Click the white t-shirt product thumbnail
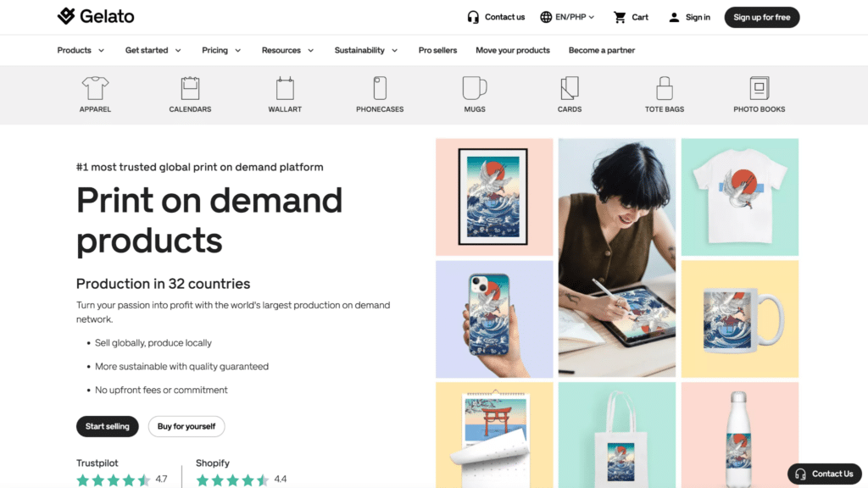Viewport: 868px width, 488px height. [x=739, y=197]
